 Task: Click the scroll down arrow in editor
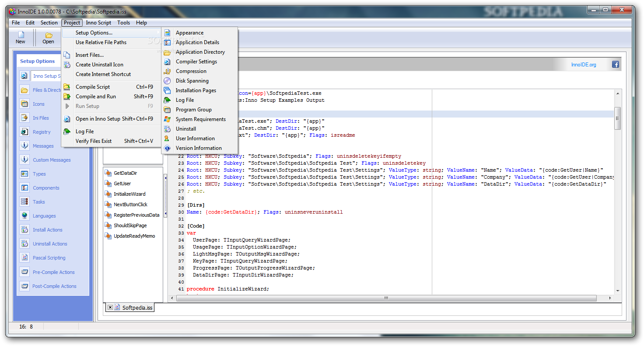pyautogui.click(x=618, y=291)
